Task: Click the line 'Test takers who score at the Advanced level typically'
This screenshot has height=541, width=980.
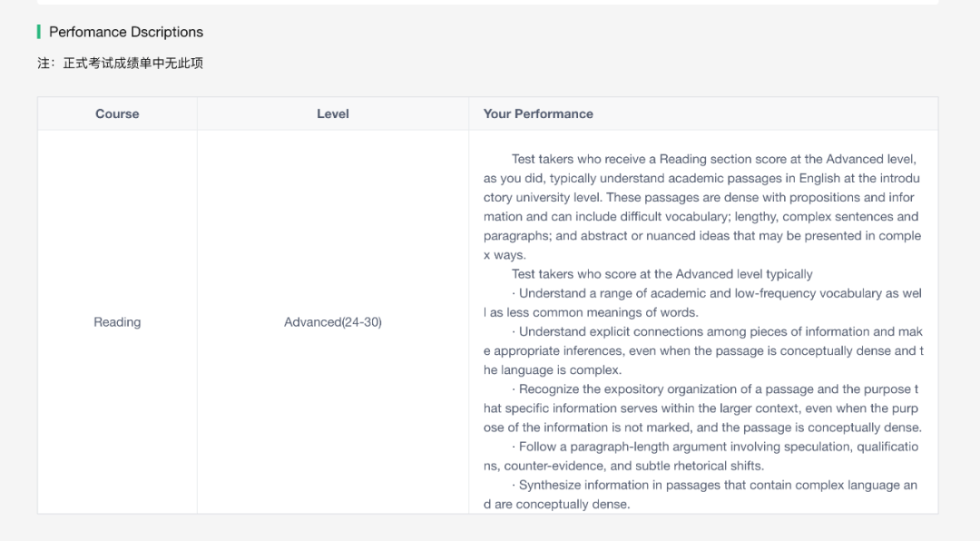Action: pyautogui.click(x=662, y=274)
